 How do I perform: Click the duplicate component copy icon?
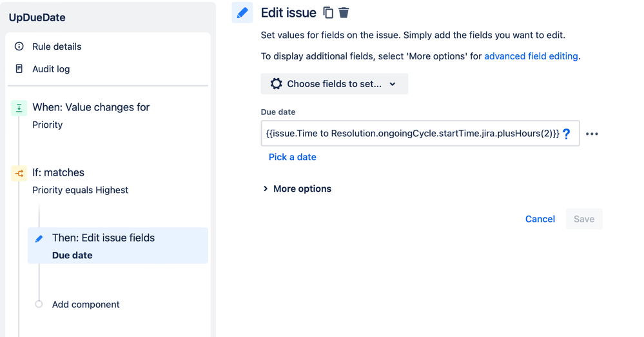[328, 13]
